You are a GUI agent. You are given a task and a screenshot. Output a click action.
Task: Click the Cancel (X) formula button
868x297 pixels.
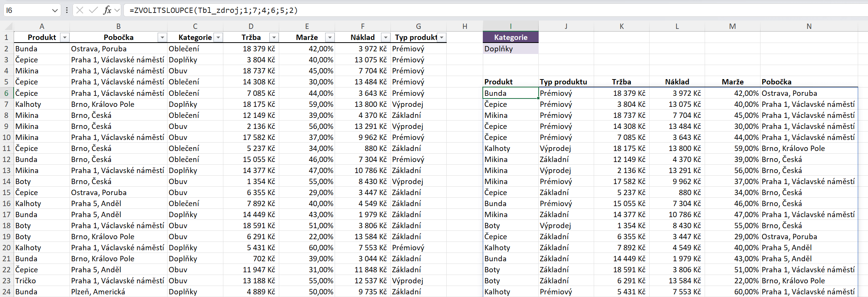(80, 10)
